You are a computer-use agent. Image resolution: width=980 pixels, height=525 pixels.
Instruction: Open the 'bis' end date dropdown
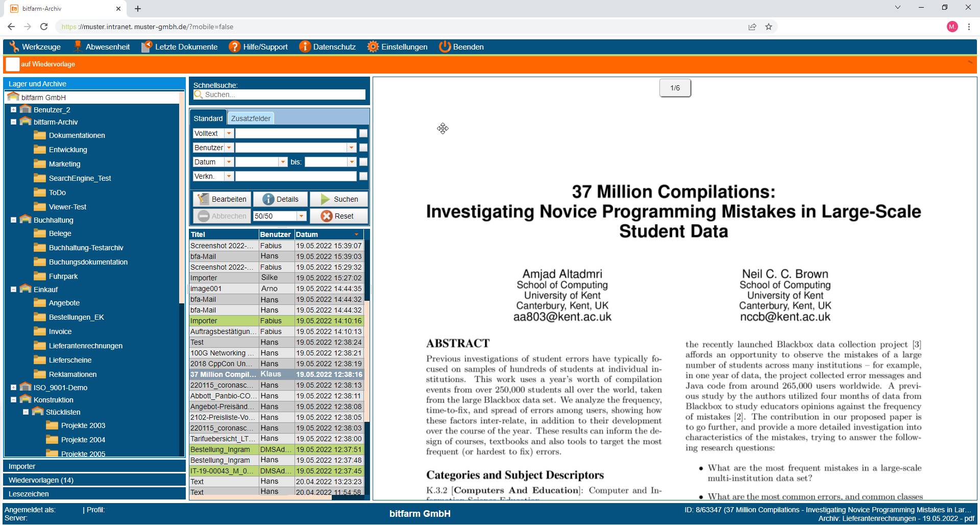coord(352,162)
